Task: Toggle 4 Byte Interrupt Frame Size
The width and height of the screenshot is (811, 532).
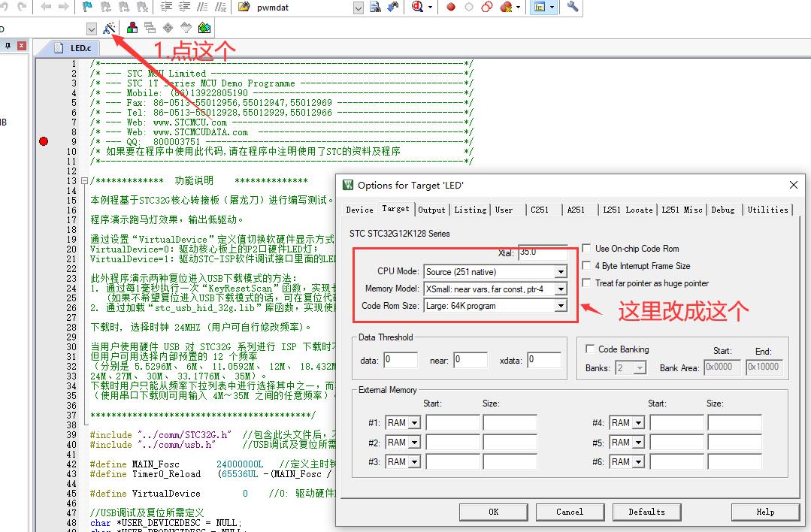Action: (588, 266)
